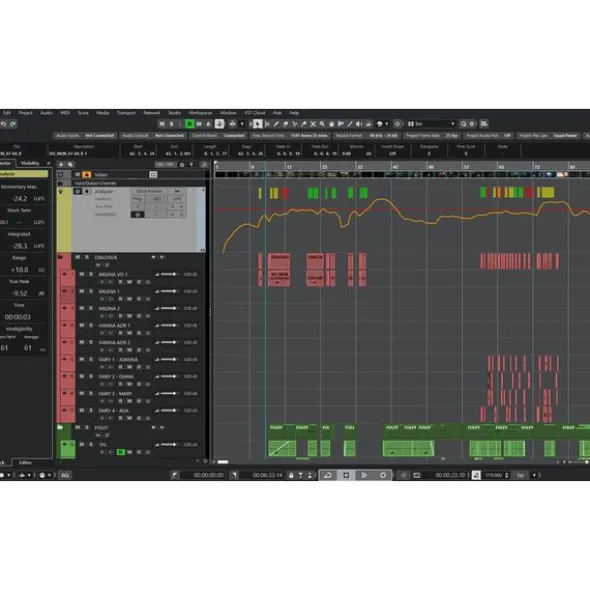
Task: Toggle green Read automation R in toolbar
Action: tap(190, 124)
